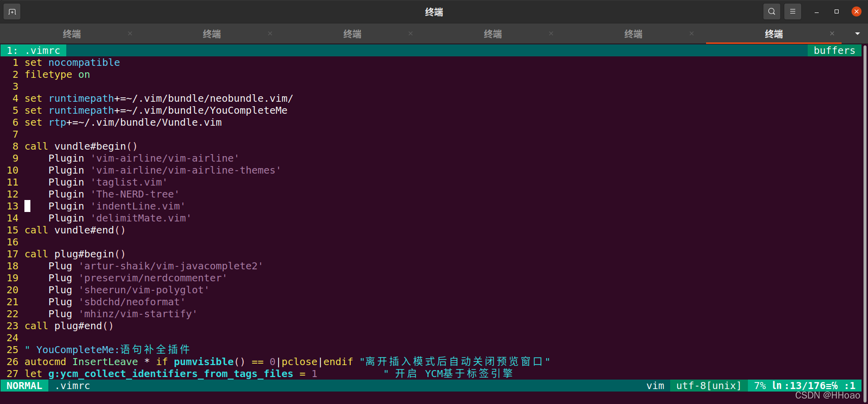Screen dimensions: 868x404
Task: Open a new terminal tab with the icon
Action: 12,11
